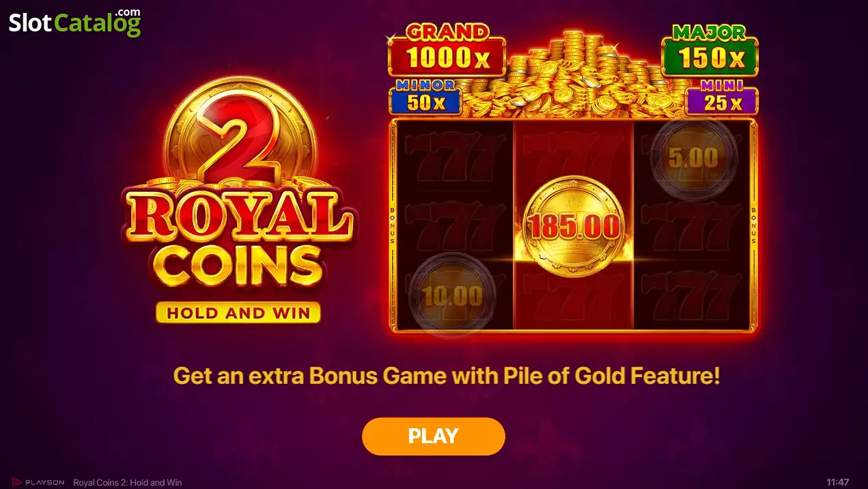
Task: Click the glowing 185.00 gold coin
Action: [x=573, y=226]
